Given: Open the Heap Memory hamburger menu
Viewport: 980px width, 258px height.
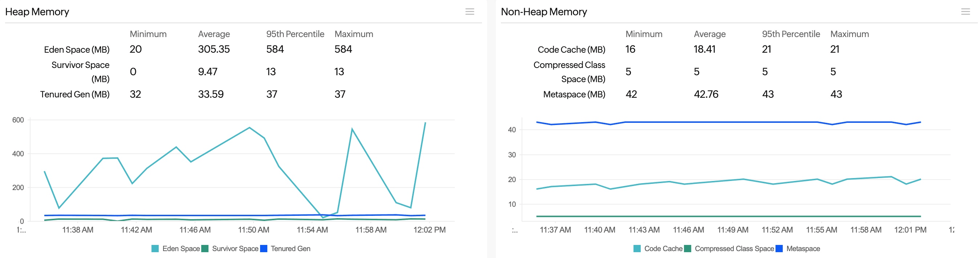Looking at the screenshot, I should [469, 12].
